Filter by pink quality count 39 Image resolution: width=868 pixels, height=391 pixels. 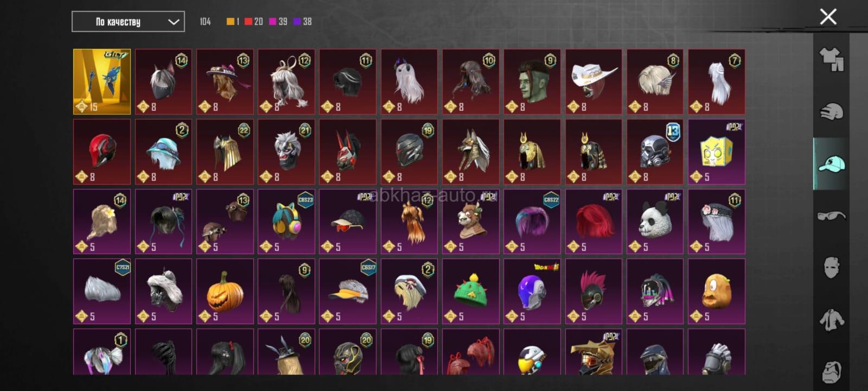click(278, 22)
